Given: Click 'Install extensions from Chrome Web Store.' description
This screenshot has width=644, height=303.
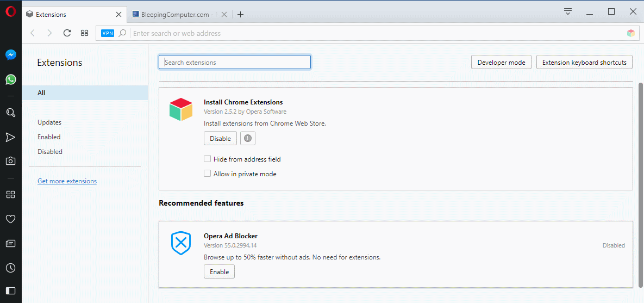Looking at the screenshot, I should pyautogui.click(x=265, y=123).
